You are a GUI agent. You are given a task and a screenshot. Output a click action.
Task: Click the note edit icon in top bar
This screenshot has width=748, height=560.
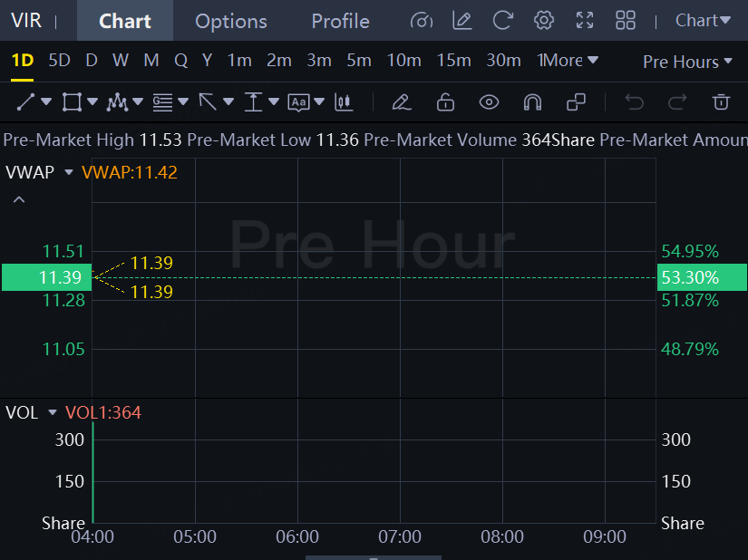pyautogui.click(x=461, y=21)
